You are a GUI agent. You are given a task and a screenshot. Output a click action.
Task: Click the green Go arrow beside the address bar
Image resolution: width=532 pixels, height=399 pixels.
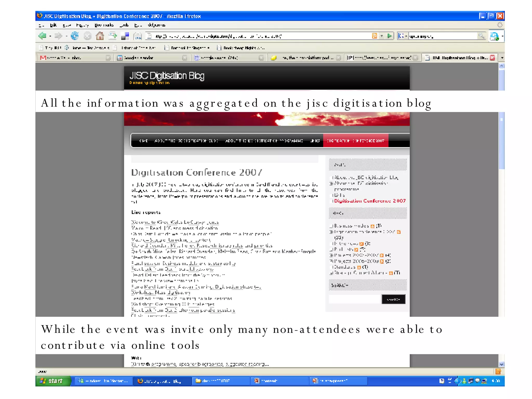tap(389, 36)
